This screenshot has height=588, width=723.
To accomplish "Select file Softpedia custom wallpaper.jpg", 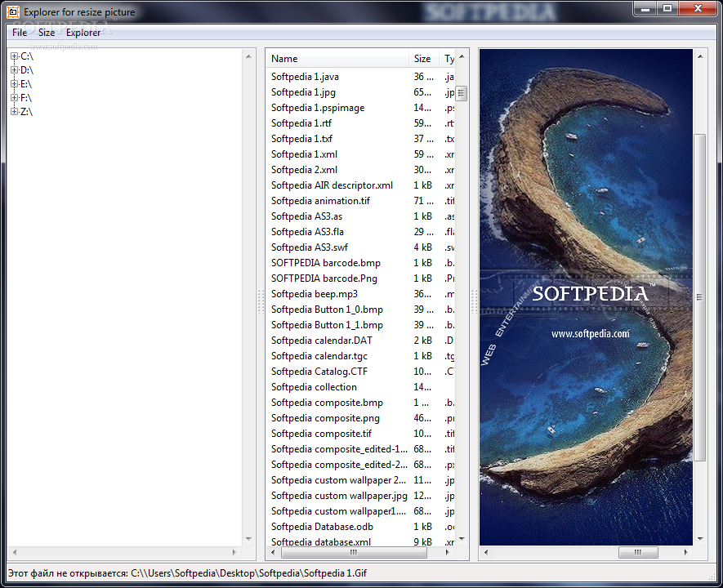I will 339,496.
